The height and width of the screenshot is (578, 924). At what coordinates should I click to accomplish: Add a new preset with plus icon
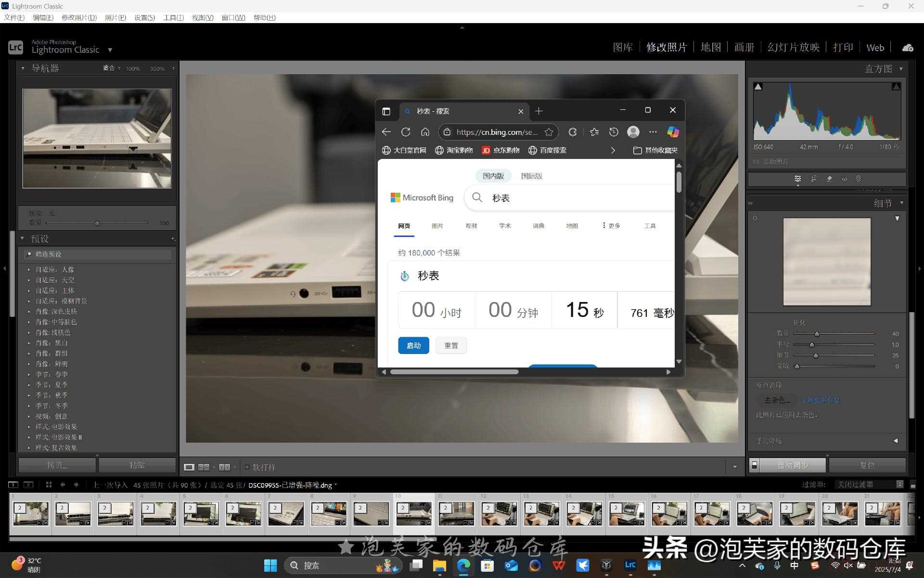click(173, 239)
